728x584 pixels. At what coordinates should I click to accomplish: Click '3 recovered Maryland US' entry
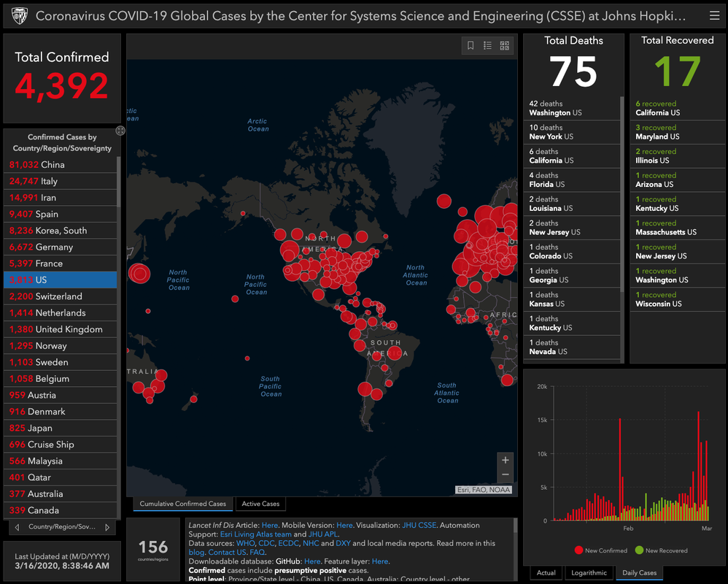point(678,132)
